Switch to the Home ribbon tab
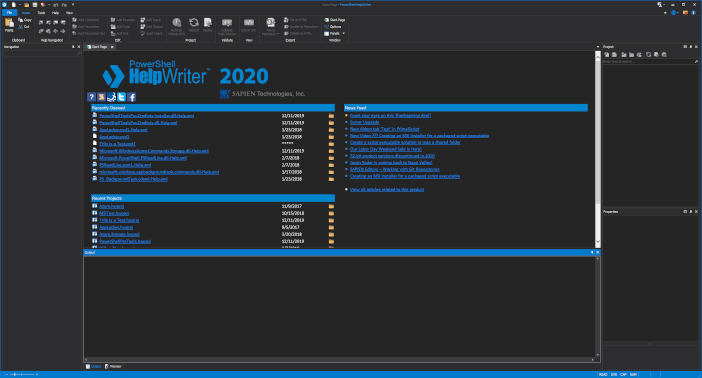Screen dimensions: 702x378 tap(26, 13)
